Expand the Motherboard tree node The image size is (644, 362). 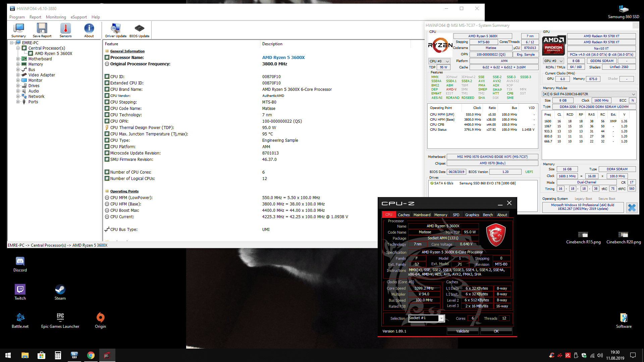pyautogui.click(x=18, y=59)
